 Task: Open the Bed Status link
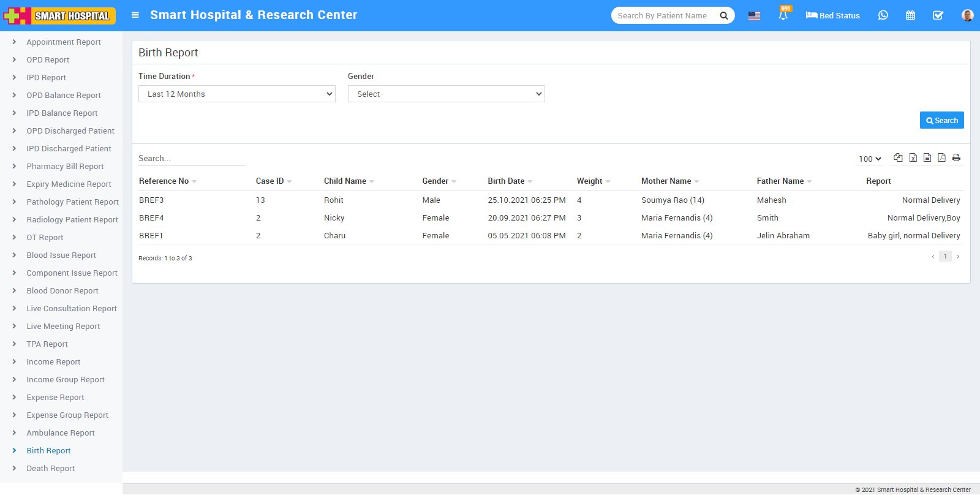[832, 15]
